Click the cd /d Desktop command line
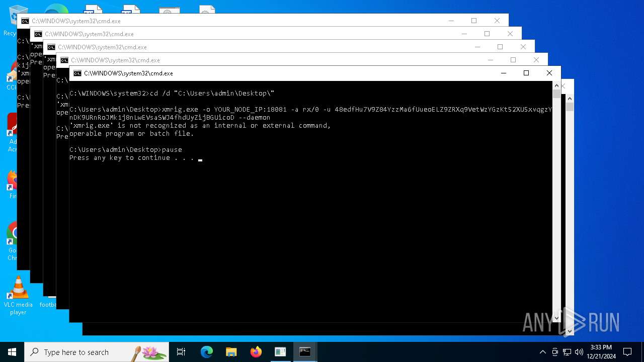 pos(172,94)
